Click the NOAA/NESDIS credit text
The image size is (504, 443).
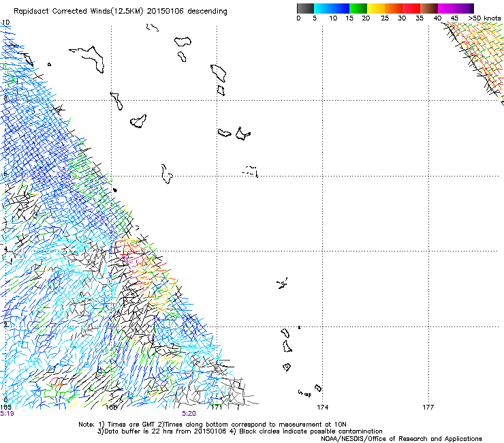401,439
